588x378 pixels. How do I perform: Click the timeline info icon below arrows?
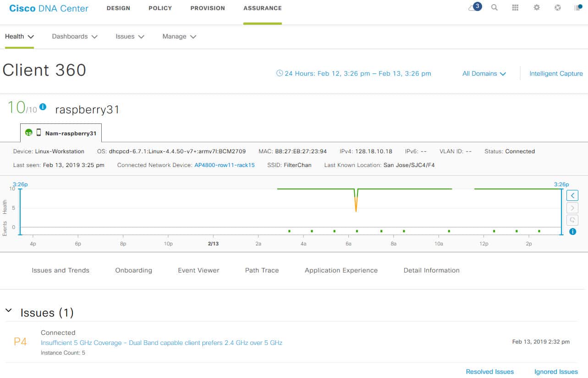(x=572, y=232)
